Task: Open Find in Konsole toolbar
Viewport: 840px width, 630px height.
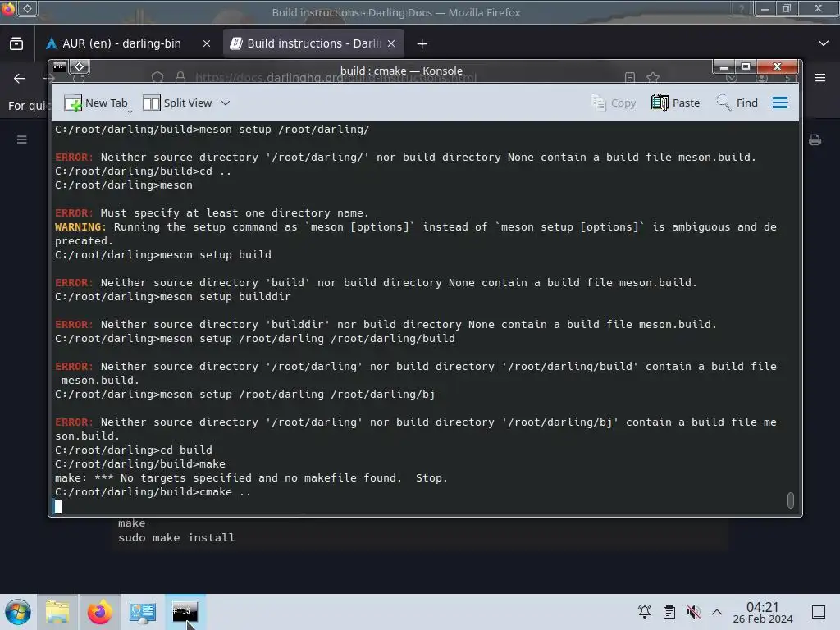Action: pyautogui.click(x=737, y=103)
